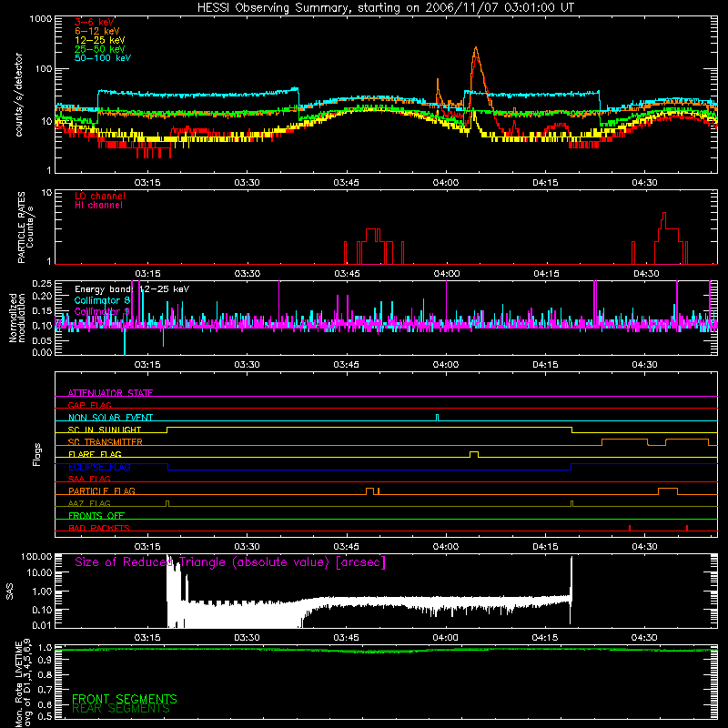The width and height of the screenshot is (728, 728).
Task: Click the NON SOLAR EVENT flag label
Action: [x=110, y=418]
